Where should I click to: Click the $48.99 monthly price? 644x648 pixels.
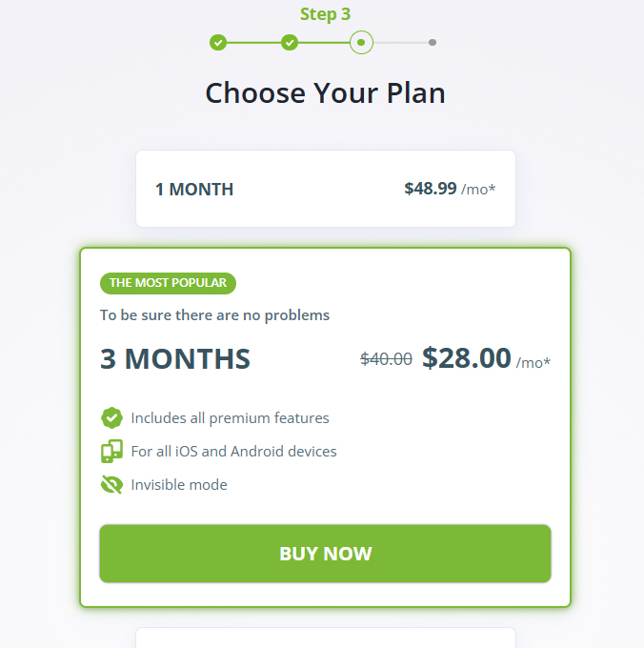[431, 189]
